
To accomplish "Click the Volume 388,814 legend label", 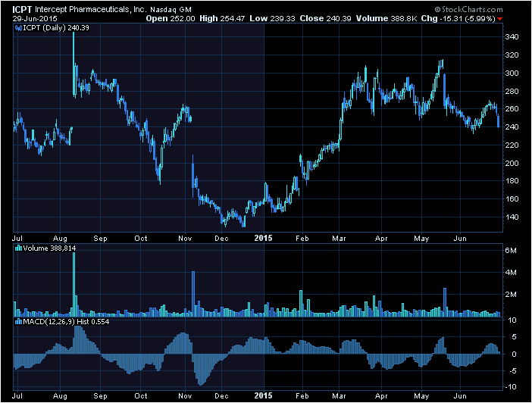I will pyautogui.click(x=49, y=248).
